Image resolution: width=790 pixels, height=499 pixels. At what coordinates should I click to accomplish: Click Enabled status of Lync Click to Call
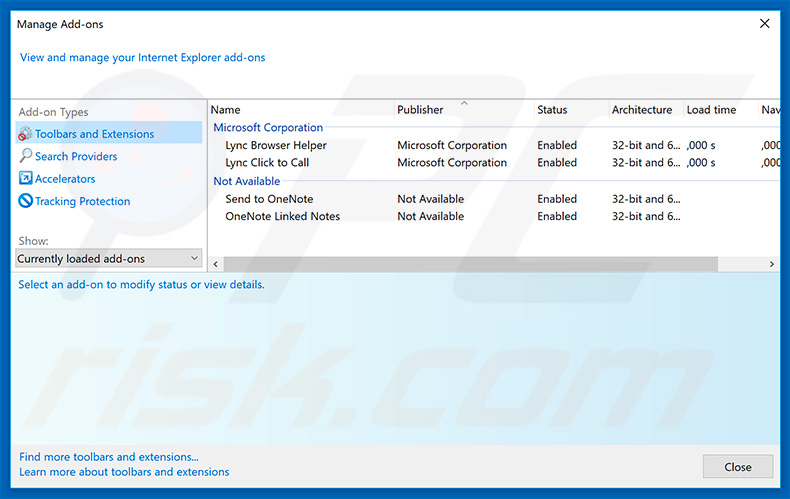tap(557, 162)
